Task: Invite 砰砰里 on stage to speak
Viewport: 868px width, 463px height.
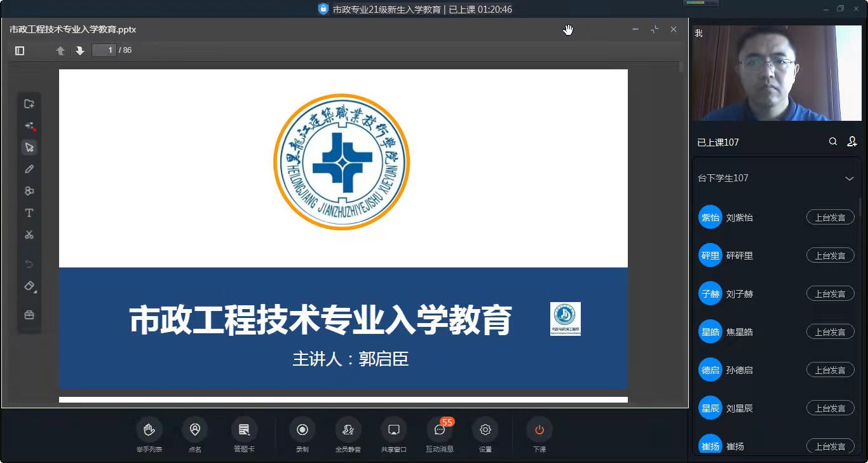Action: [831, 256]
